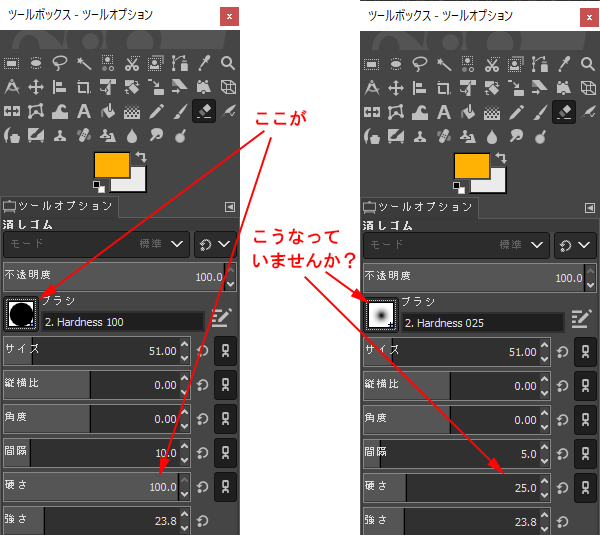This screenshot has width=600, height=535.
Task: Select the Eraser tool in left toolbox
Action: coord(204,111)
